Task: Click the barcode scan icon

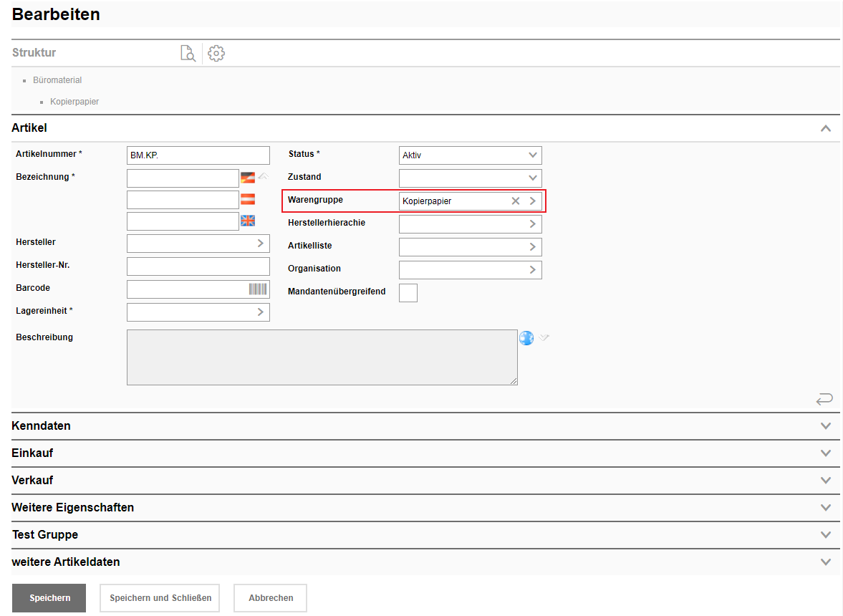Action: point(258,289)
